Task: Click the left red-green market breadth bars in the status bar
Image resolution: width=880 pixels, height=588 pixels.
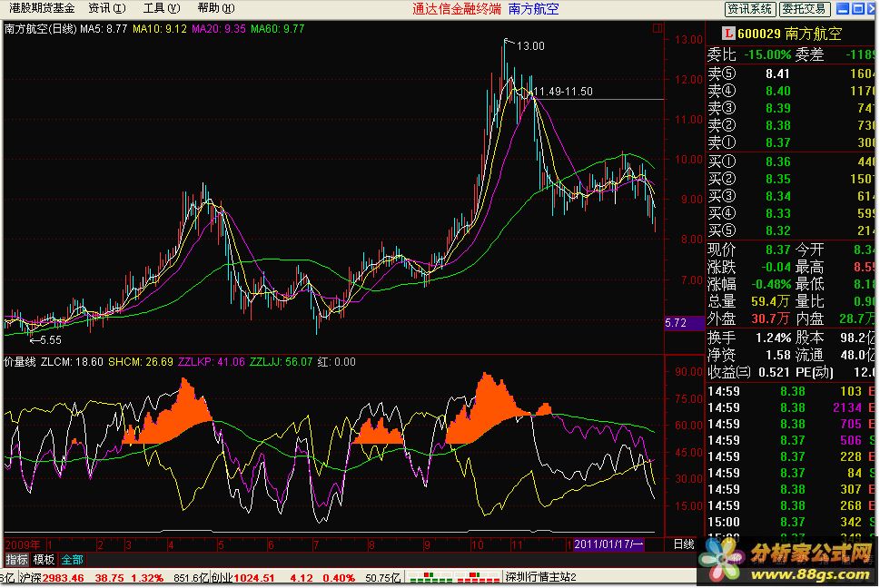Action: point(430,577)
